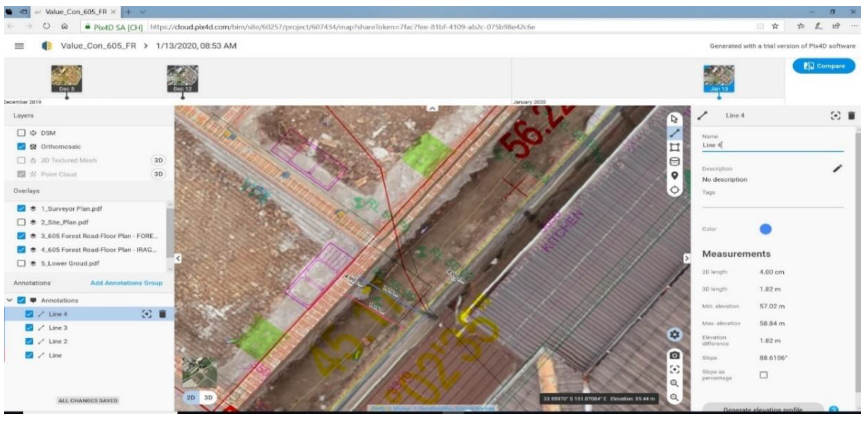The height and width of the screenshot is (422, 868).
Task: Uncheck the 1_Surveyor Plan.pdf overlay
Action: 21,208
